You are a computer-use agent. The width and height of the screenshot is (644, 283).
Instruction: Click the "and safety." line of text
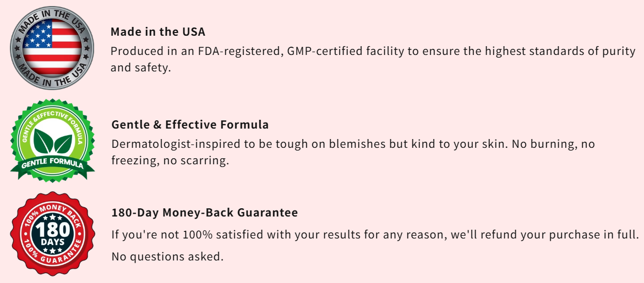coord(141,68)
